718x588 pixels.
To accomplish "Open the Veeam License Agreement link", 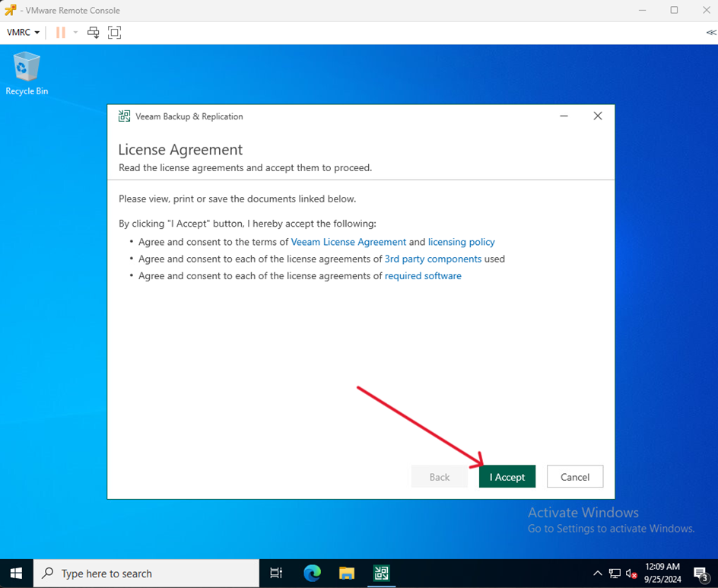I will click(348, 242).
